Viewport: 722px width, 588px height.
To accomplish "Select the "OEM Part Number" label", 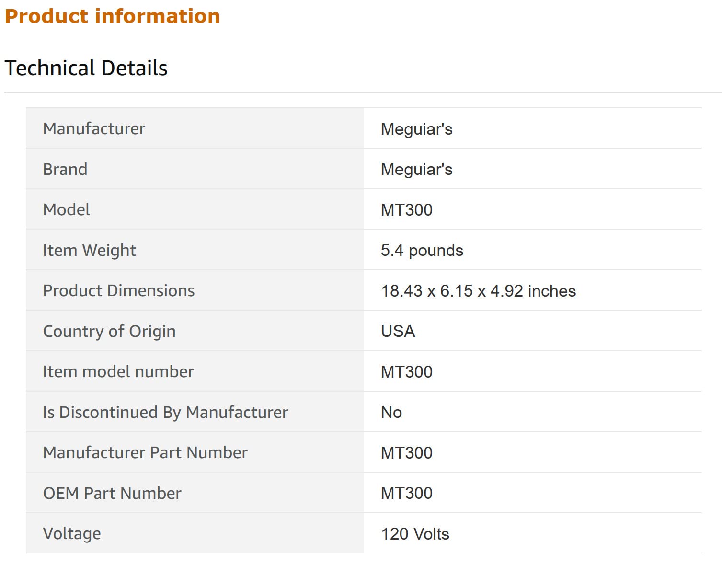I will [x=112, y=493].
